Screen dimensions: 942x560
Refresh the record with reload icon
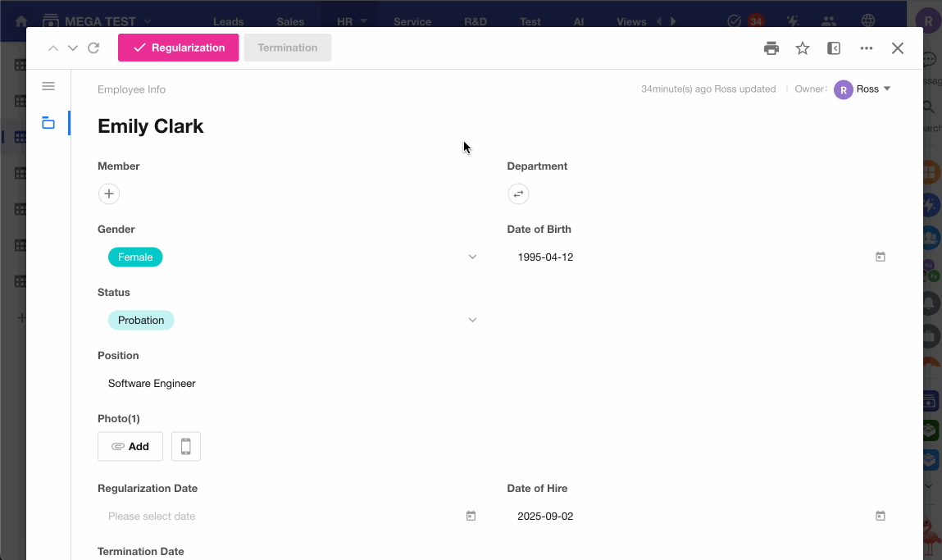tap(93, 48)
